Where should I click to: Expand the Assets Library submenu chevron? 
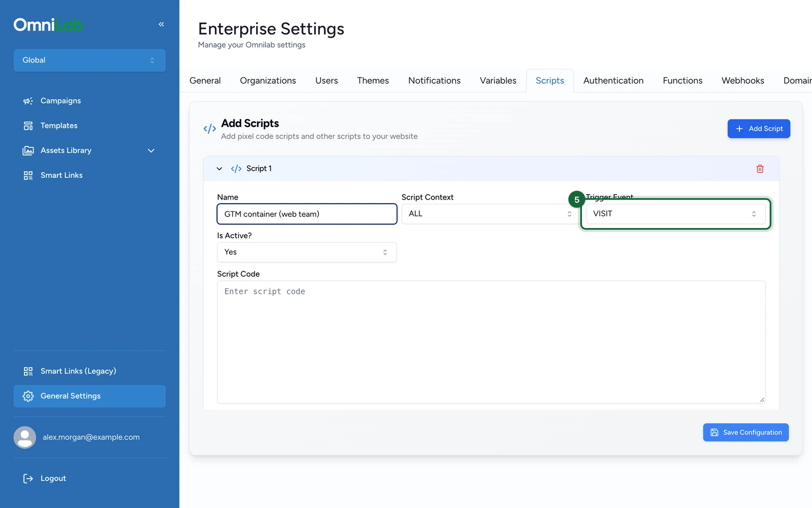[x=151, y=151]
